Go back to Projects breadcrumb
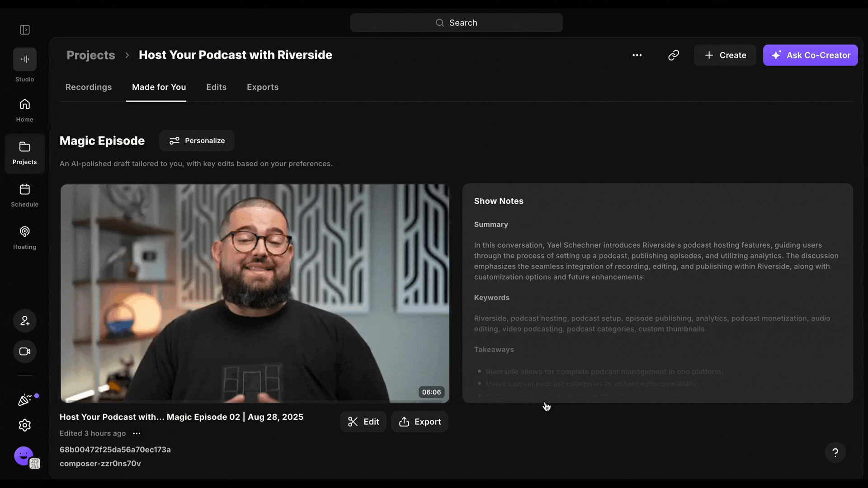The height and width of the screenshot is (488, 868). pos(91,55)
